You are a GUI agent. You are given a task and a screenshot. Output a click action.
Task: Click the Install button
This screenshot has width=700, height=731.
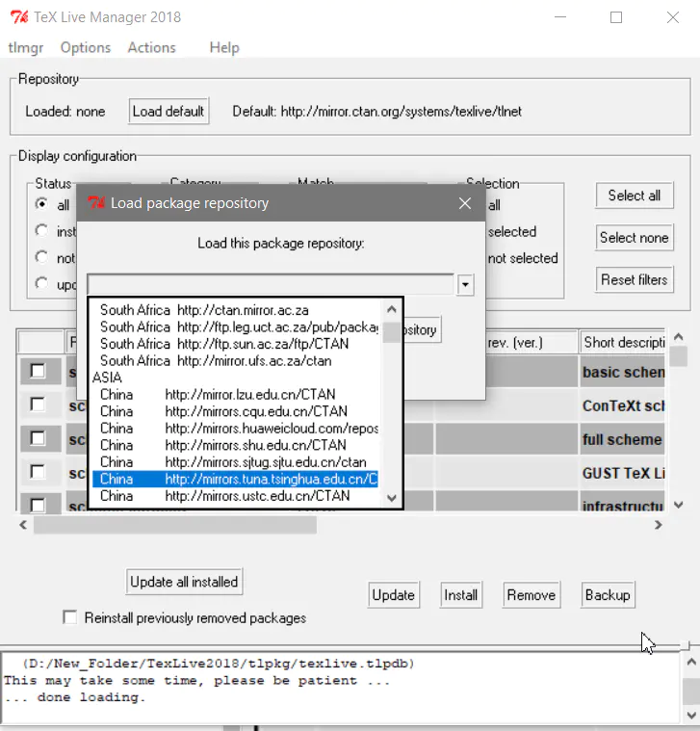[x=461, y=595]
